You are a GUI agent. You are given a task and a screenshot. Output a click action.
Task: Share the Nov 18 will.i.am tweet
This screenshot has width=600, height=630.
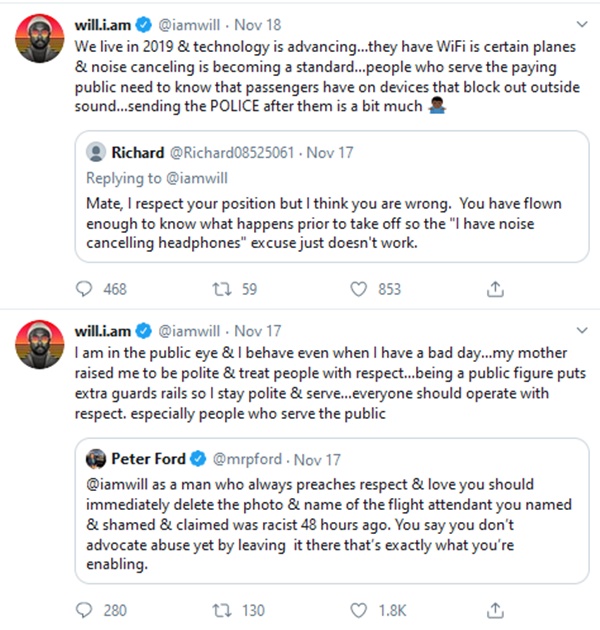pos(493,289)
